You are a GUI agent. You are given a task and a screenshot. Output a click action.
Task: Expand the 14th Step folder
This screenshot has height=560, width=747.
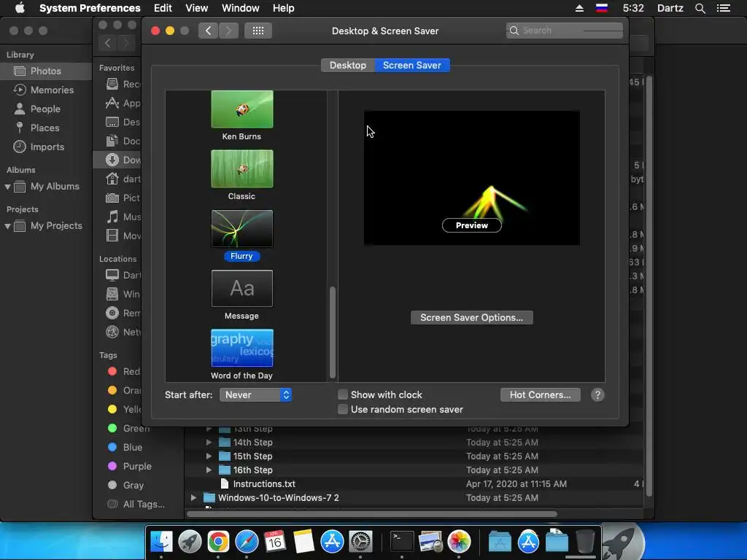pos(209,443)
